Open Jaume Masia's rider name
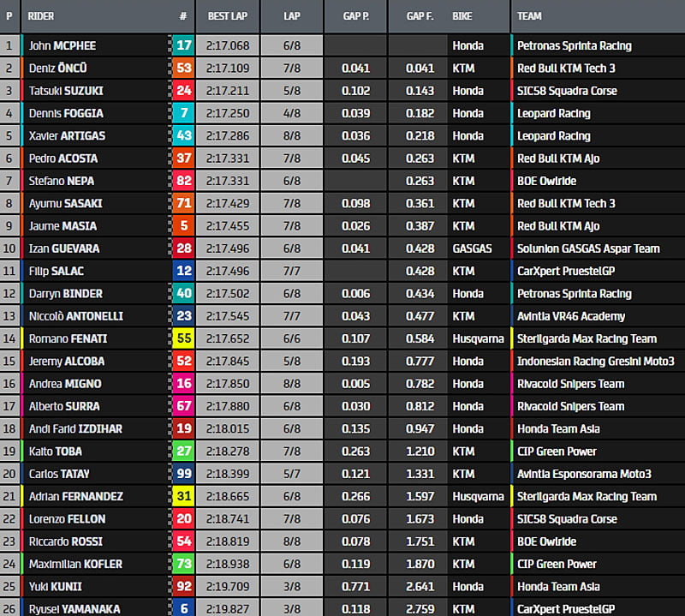This screenshot has height=616, width=685. 63,226
